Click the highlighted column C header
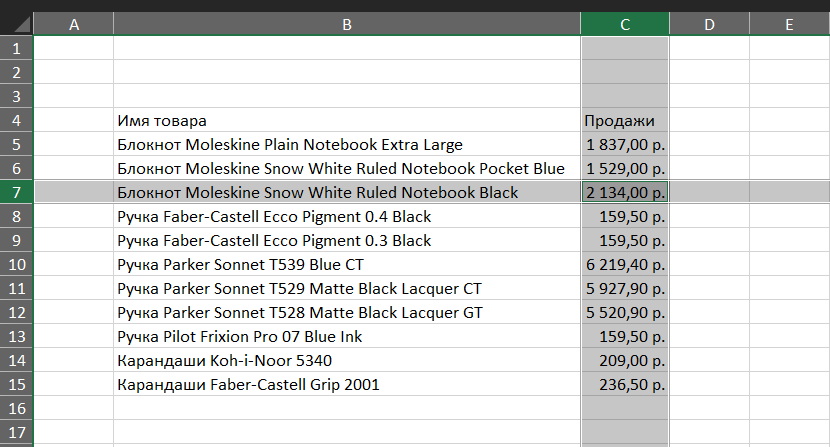Image resolution: width=830 pixels, height=447 pixels. (x=625, y=24)
